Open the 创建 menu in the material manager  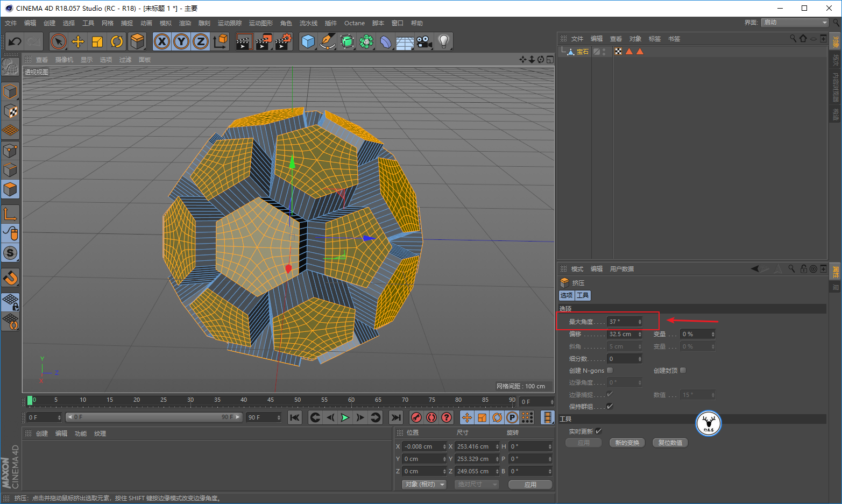(42, 434)
